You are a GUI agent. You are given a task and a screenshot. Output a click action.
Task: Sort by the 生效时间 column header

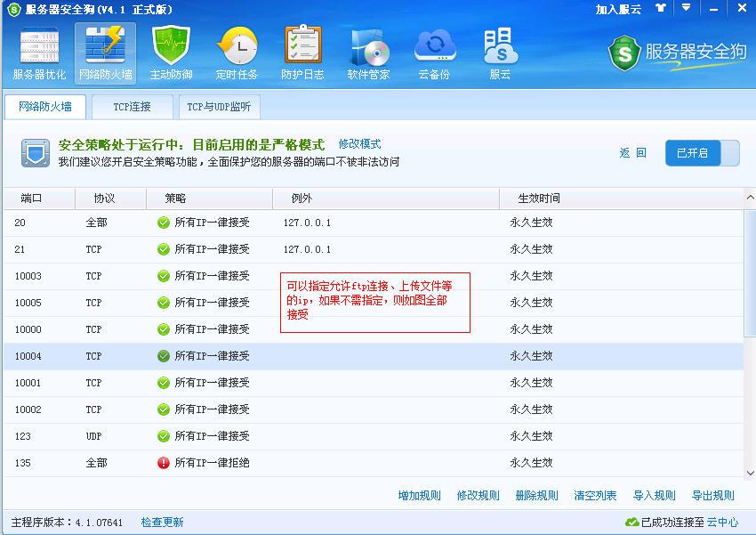(x=622, y=199)
